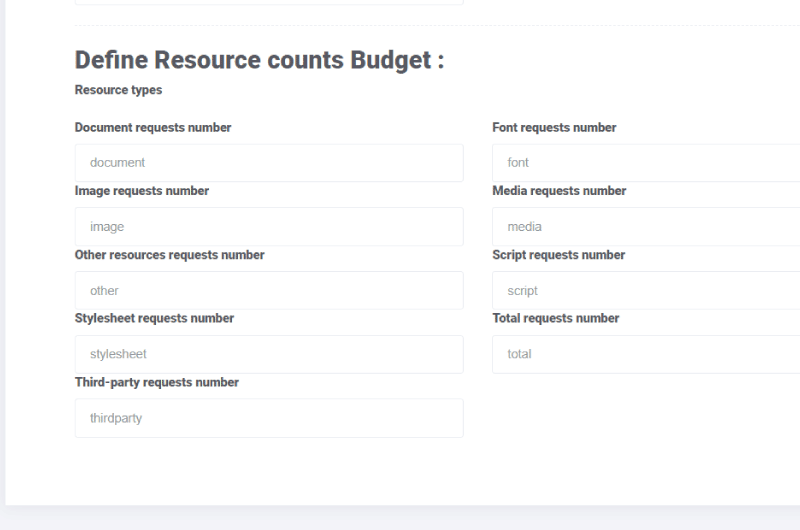Select the stylesheet requests input box
The image size is (800, 530).
[x=269, y=354]
